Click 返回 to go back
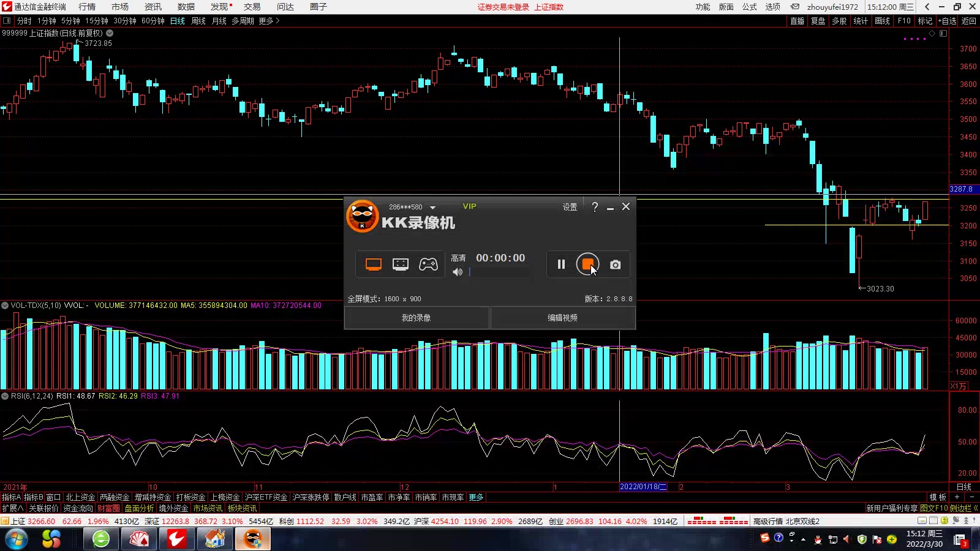 tap(969, 21)
